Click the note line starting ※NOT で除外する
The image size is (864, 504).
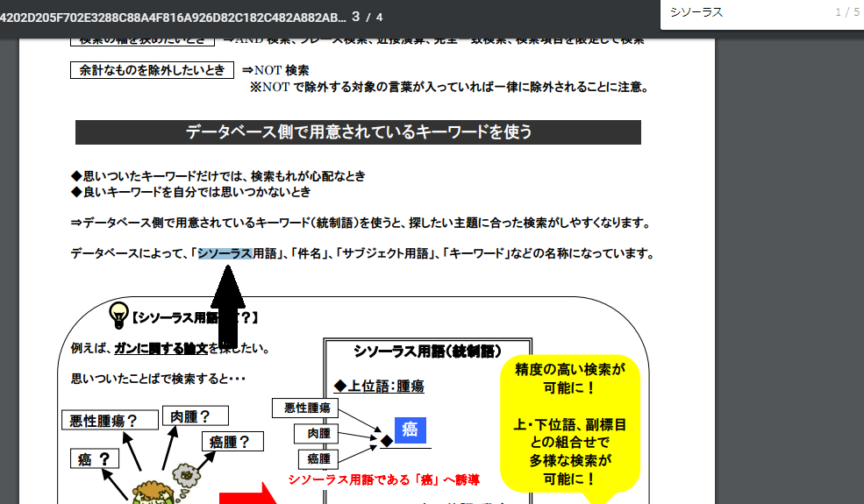tap(450, 87)
